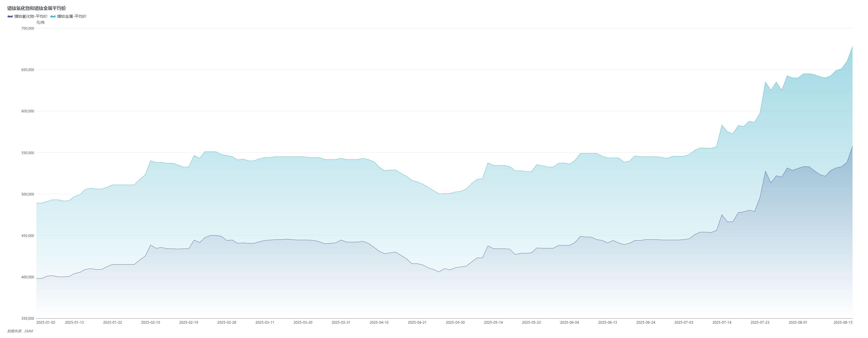Click the 元/吨 unit label
The height and width of the screenshot is (338, 868).
pyautogui.click(x=41, y=23)
